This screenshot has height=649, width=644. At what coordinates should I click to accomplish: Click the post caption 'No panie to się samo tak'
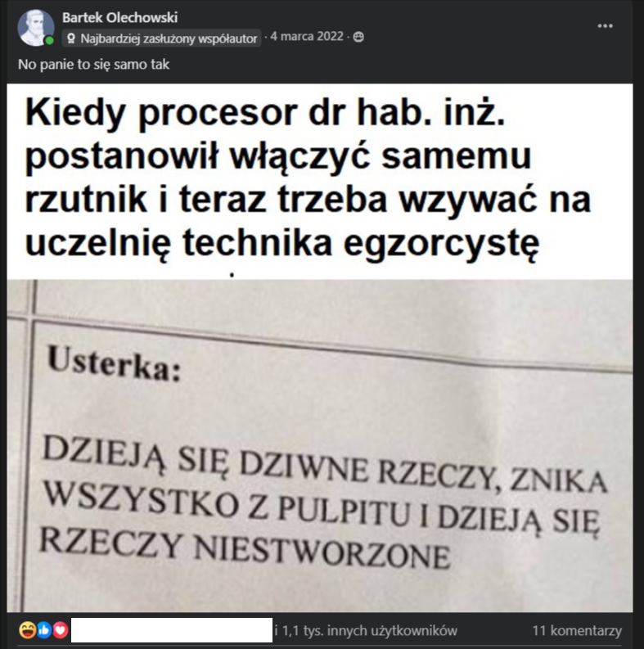[94, 65]
